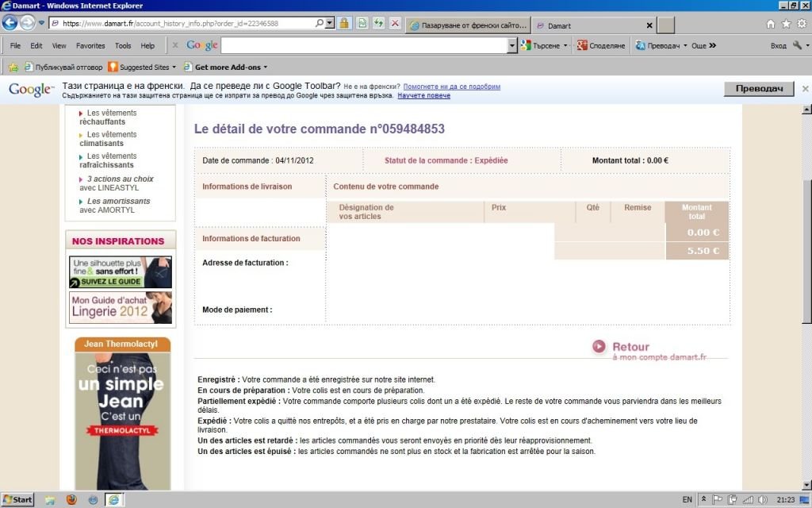Open the Научете повече link
This screenshot has width=812, height=508.
(x=423, y=95)
